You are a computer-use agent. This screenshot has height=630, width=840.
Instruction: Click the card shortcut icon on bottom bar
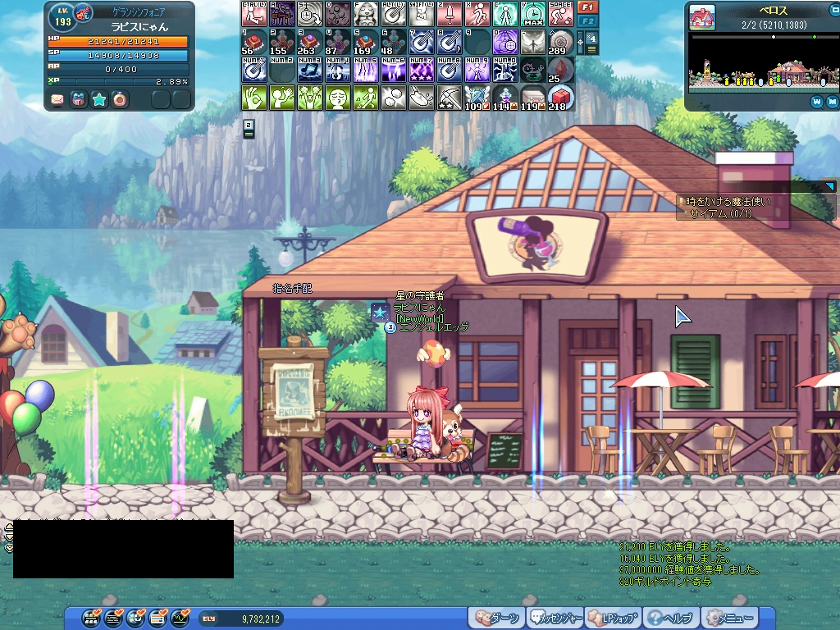tap(158, 619)
